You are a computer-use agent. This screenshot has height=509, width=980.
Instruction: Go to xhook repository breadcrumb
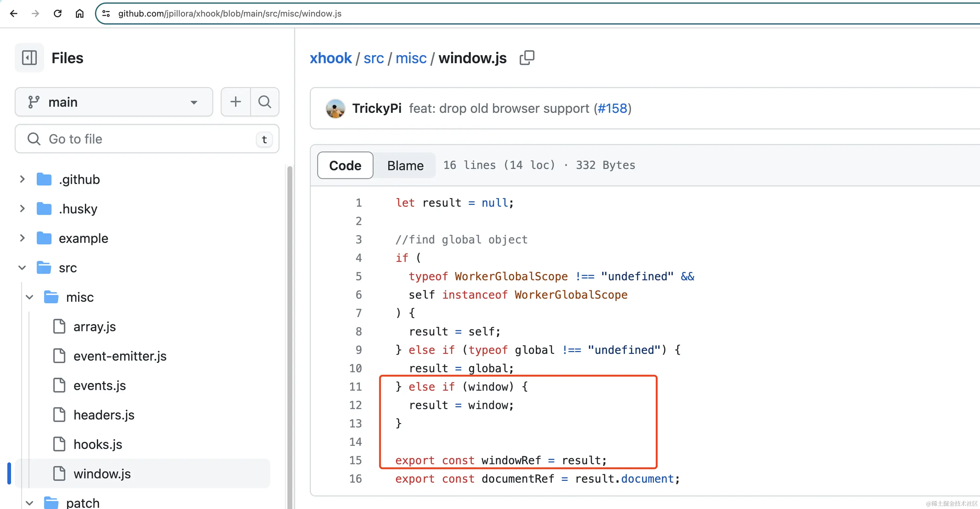[330, 58]
